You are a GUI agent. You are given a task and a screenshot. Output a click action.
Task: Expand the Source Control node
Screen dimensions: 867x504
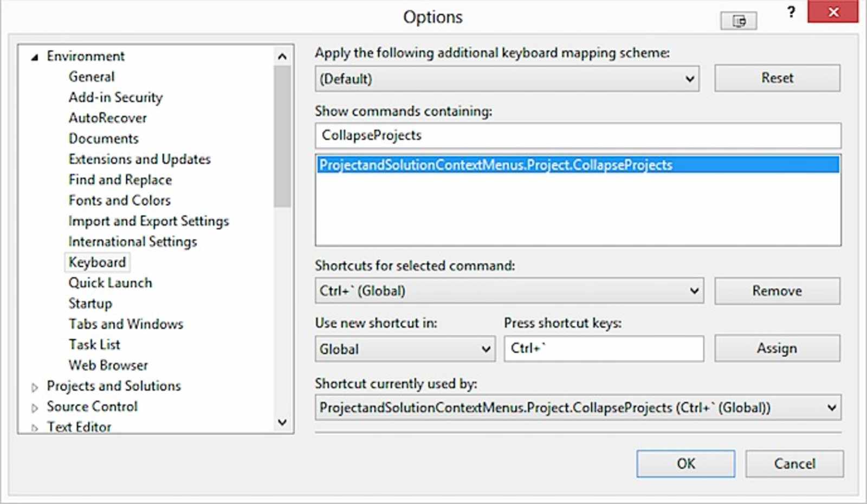pos(35,408)
